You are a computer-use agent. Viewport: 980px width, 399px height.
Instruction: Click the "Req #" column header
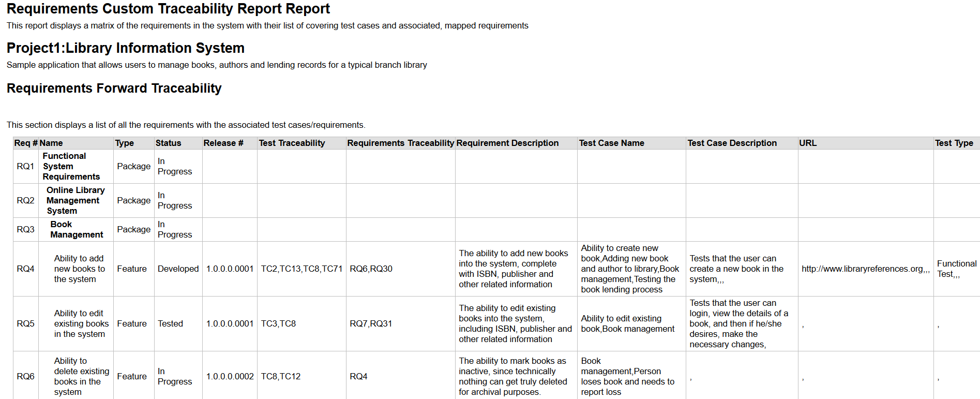[x=25, y=143]
